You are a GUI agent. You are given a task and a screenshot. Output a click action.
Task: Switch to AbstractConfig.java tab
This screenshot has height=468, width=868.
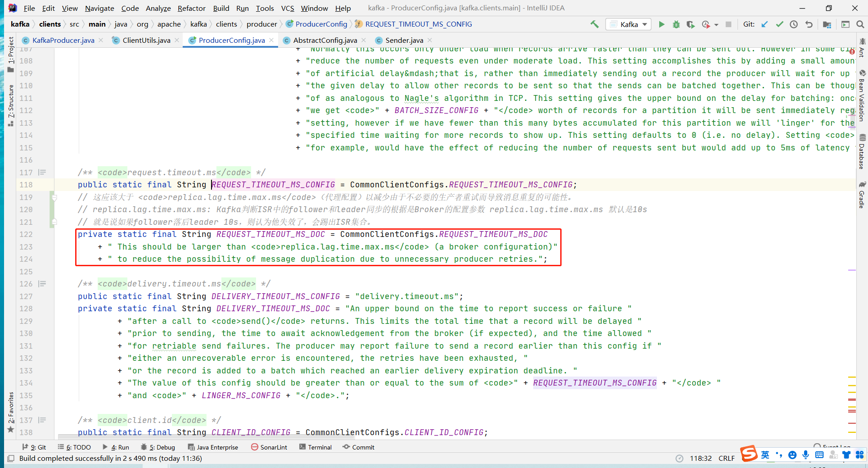tap(325, 40)
